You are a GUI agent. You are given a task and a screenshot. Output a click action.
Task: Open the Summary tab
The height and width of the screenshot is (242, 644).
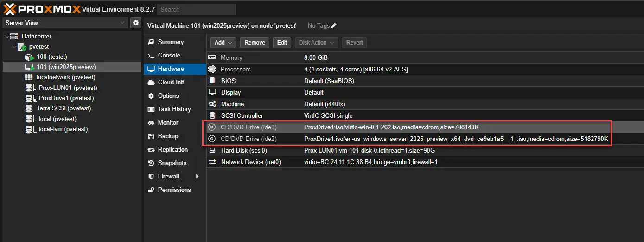tap(175, 42)
